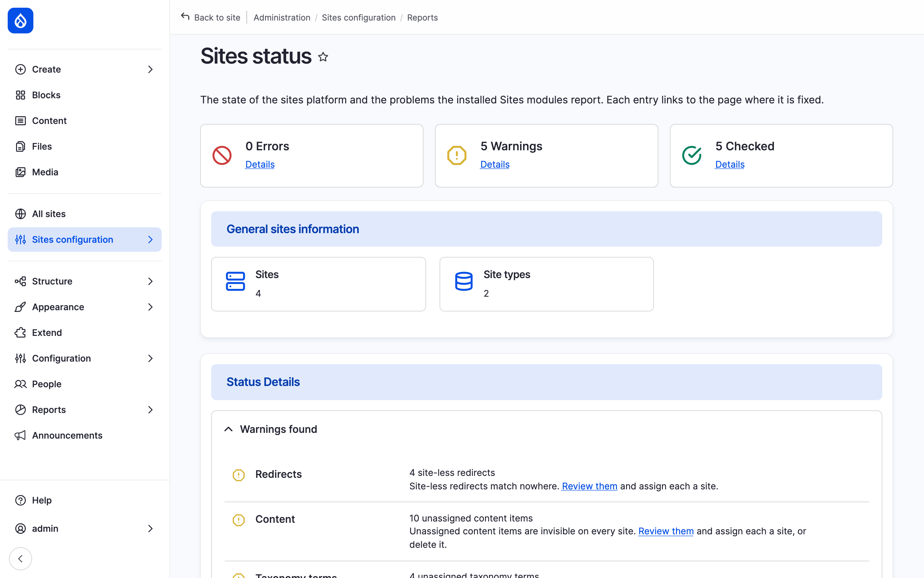Click the Site types database icon
924x578 pixels.
464,281
